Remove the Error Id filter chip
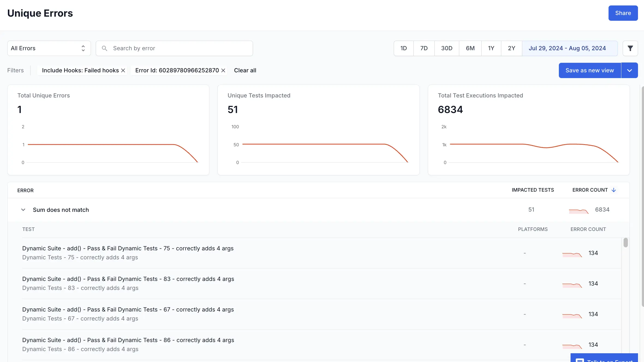This screenshot has height=362, width=644. (x=223, y=70)
